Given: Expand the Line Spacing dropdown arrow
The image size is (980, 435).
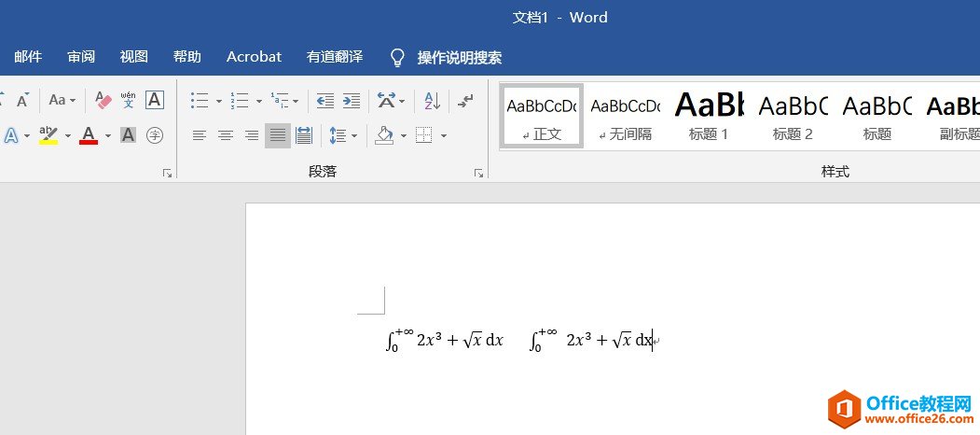Looking at the screenshot, I should coord(355,136).
